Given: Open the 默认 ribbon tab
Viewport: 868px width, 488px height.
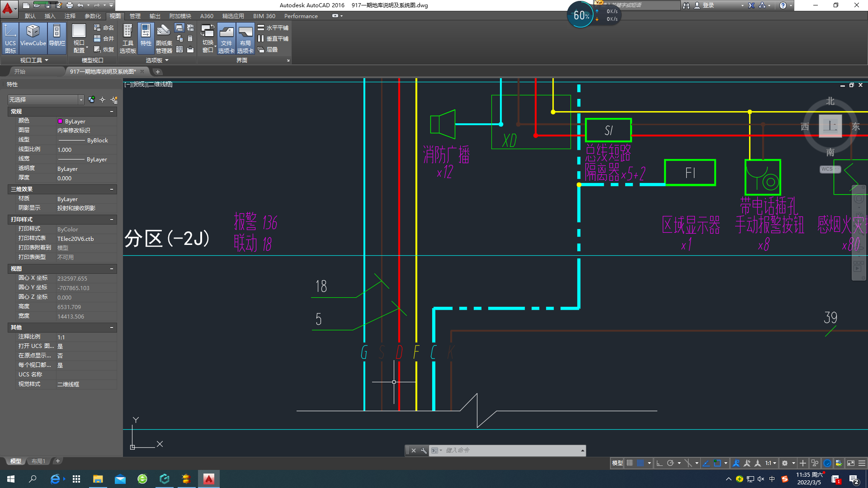Looking at the screenshot, I should click(30, 16).
